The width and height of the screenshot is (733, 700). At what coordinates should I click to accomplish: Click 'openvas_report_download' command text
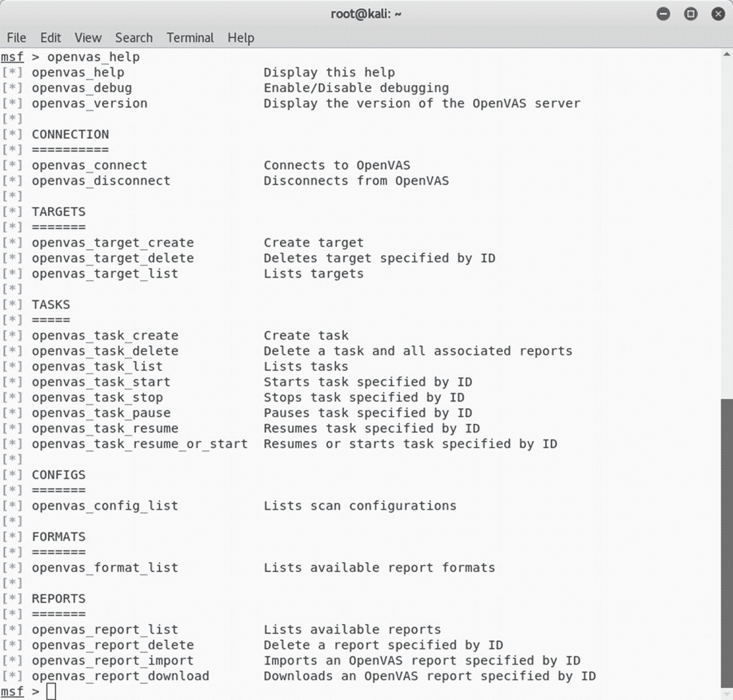(x=120, y=676)
